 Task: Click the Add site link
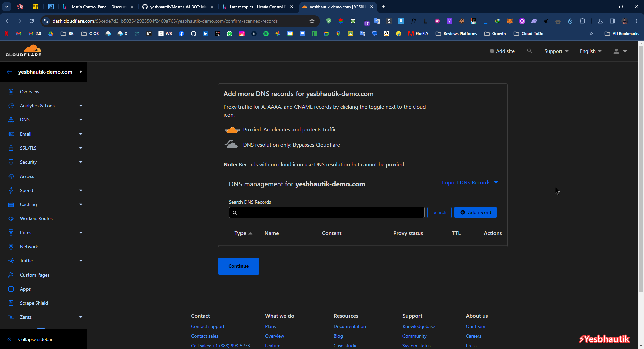(x=502, y=51)
